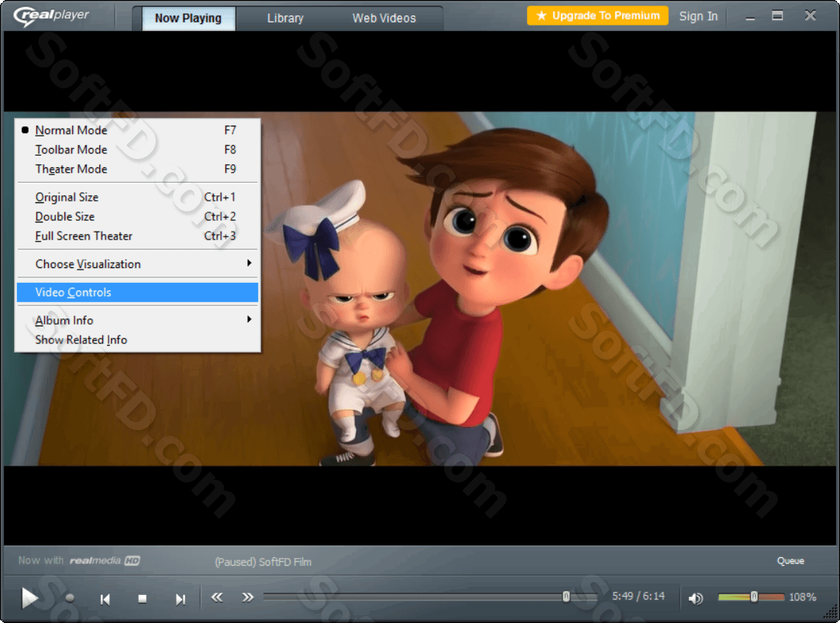
Task: Maximize the RealPlayer window
Action: [777, 16]
